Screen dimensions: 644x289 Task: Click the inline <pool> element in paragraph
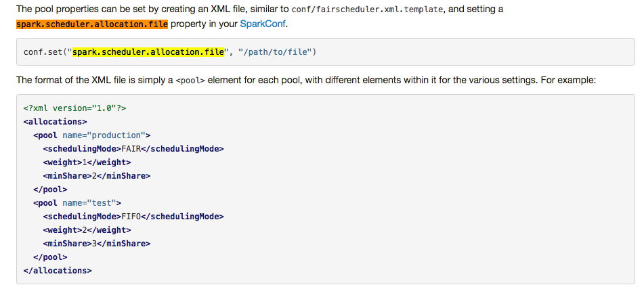(190, 80)
